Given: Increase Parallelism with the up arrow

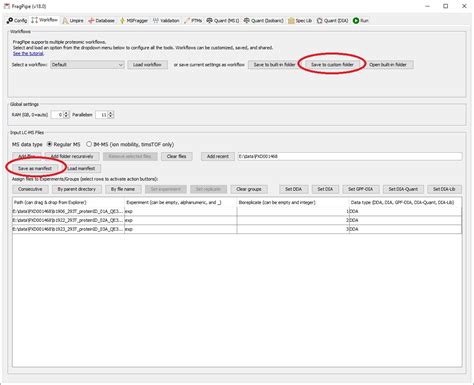Looking at the screenshot, I should [x=111, y=113].
